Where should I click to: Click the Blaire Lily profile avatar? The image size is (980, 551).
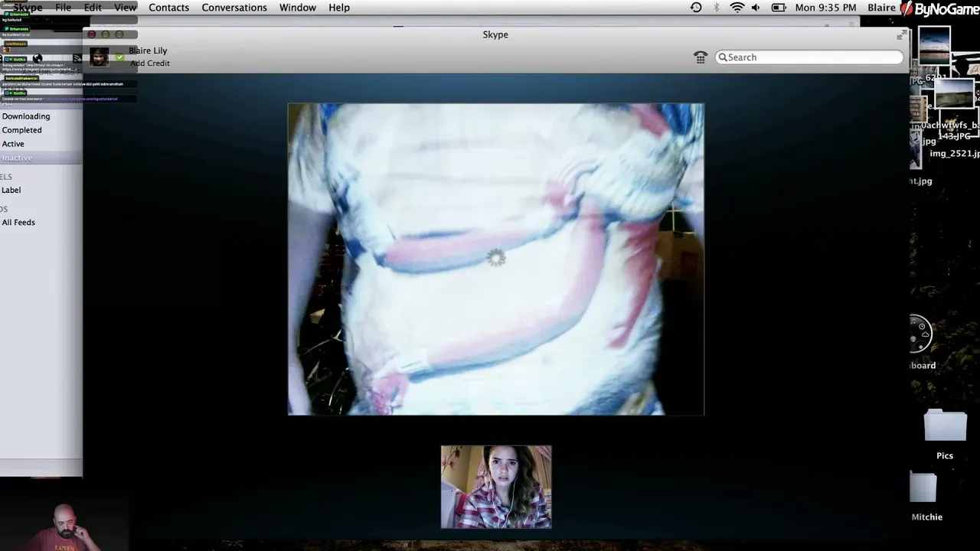pyautogui.click(x=99, y=57)
